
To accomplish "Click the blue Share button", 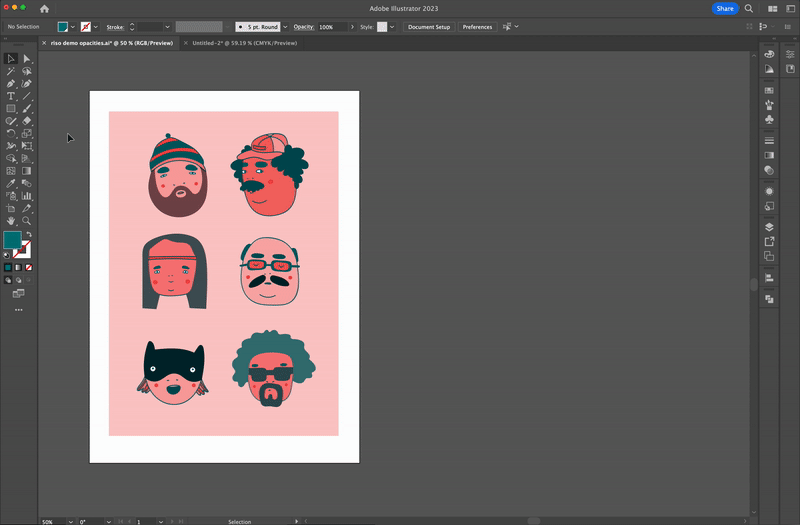I will point(724,8).
